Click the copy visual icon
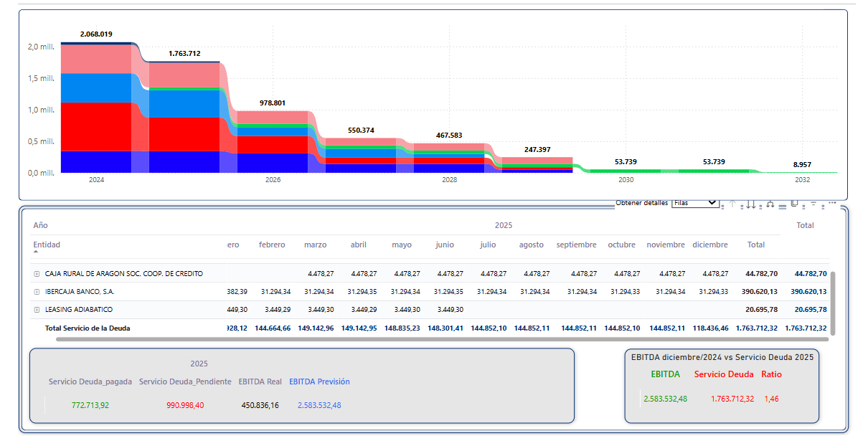The image size is (868, 436). click(794, 204)
